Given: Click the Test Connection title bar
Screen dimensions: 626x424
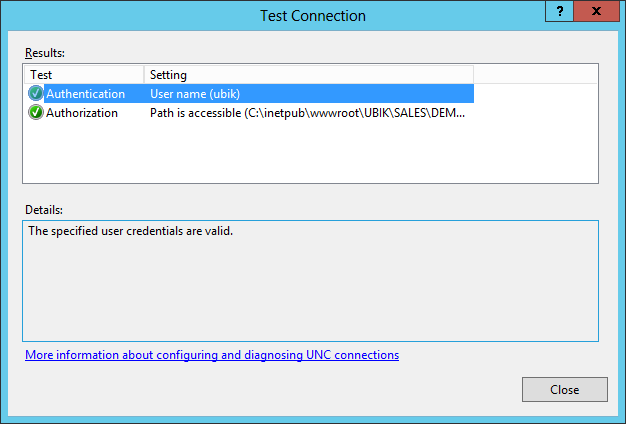Looking at the screenshot, I should 312,16.
